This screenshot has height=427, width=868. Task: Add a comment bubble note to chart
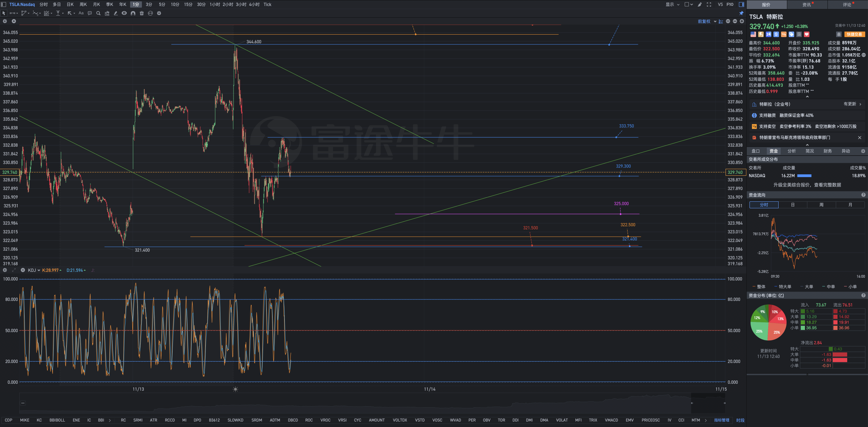[x=90, y=13]
